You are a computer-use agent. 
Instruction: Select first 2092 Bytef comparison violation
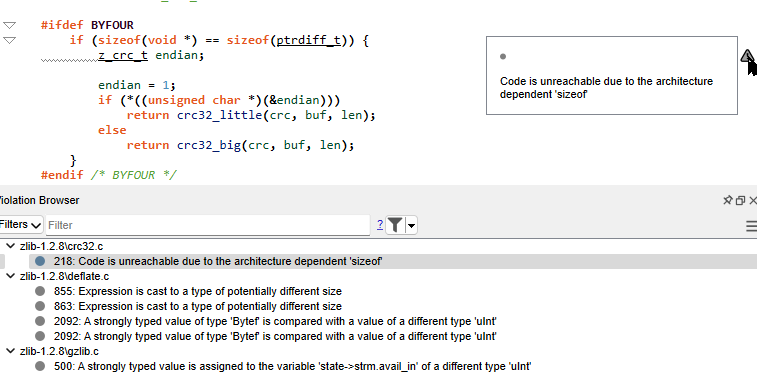tap(275, 321)
